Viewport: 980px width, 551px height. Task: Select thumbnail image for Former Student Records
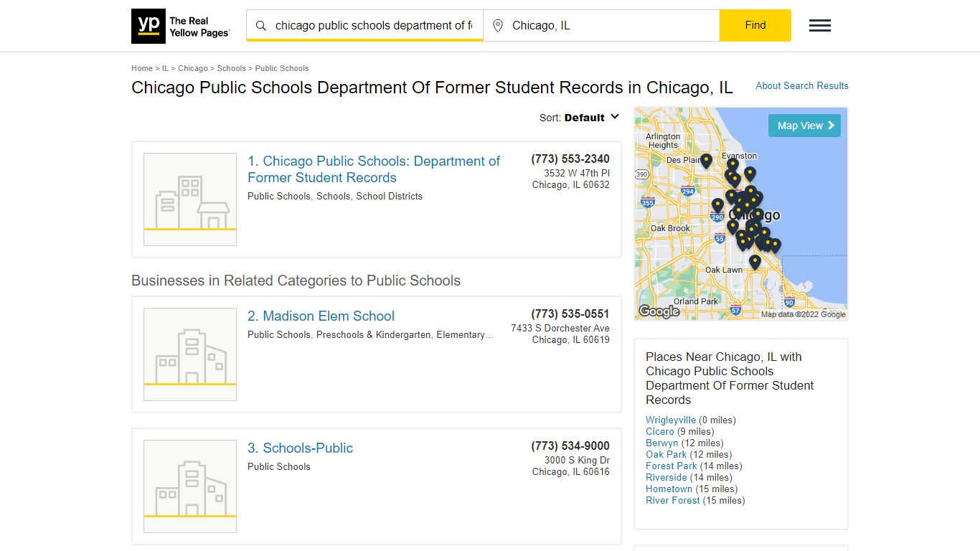(x=190, y=199)
